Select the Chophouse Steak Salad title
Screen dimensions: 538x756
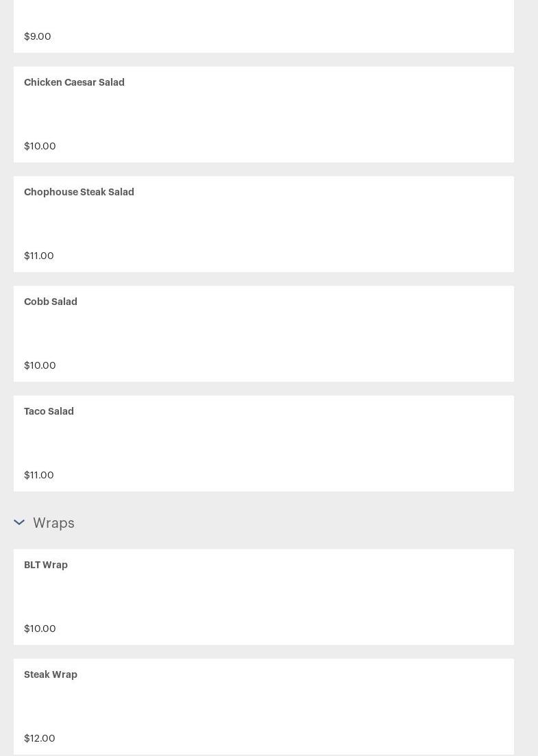click(79, 192)
